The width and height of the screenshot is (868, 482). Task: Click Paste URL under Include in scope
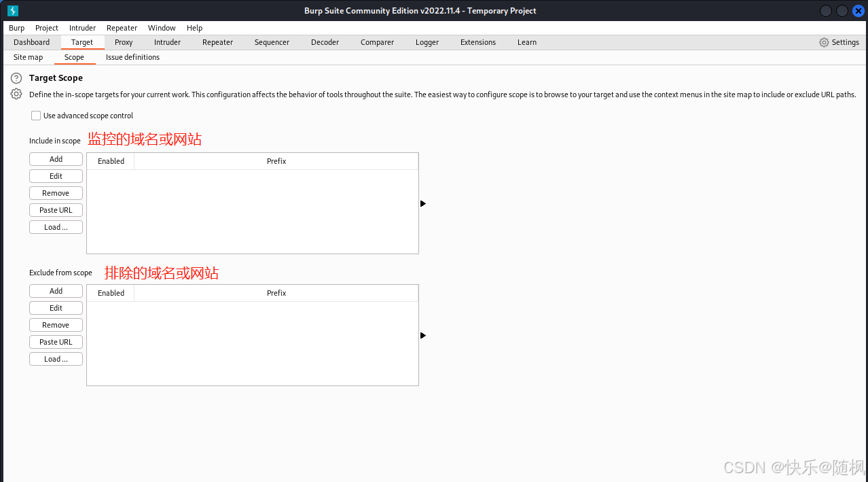tap(56, 210)
